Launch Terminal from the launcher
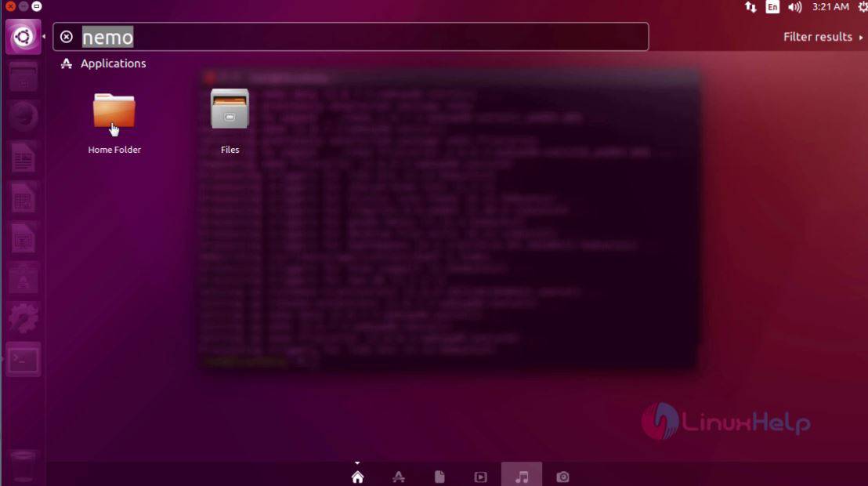 (x=24, y=360)
